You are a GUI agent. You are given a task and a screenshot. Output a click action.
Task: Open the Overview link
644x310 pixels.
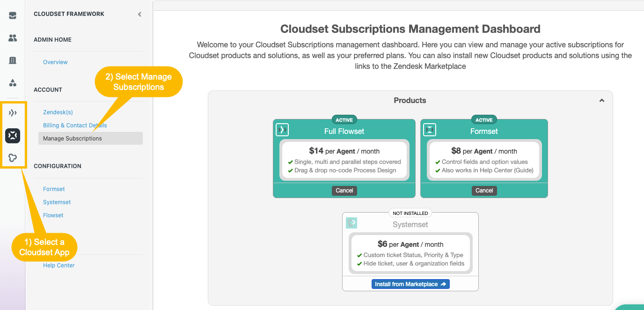55,62
